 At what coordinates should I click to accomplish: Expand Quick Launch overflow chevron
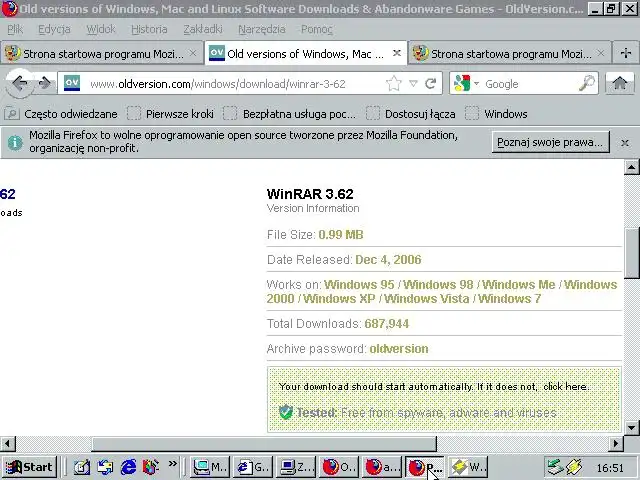pyautogui.click(x=173, y=464)
